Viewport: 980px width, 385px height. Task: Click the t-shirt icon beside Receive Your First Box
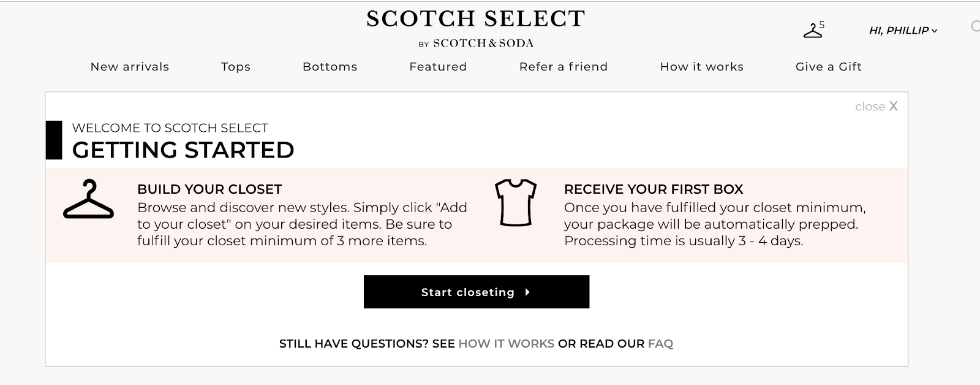pyautogui.click(x=516, y=202)
